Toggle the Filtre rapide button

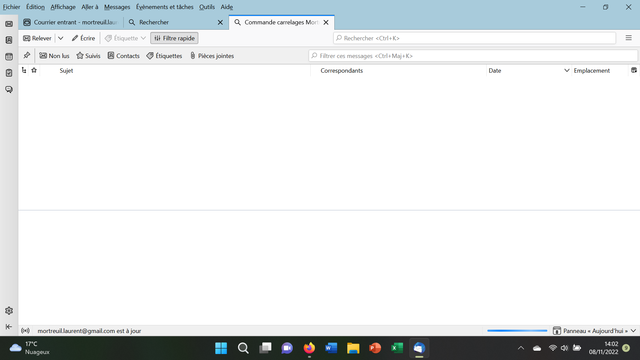point(174,38)
